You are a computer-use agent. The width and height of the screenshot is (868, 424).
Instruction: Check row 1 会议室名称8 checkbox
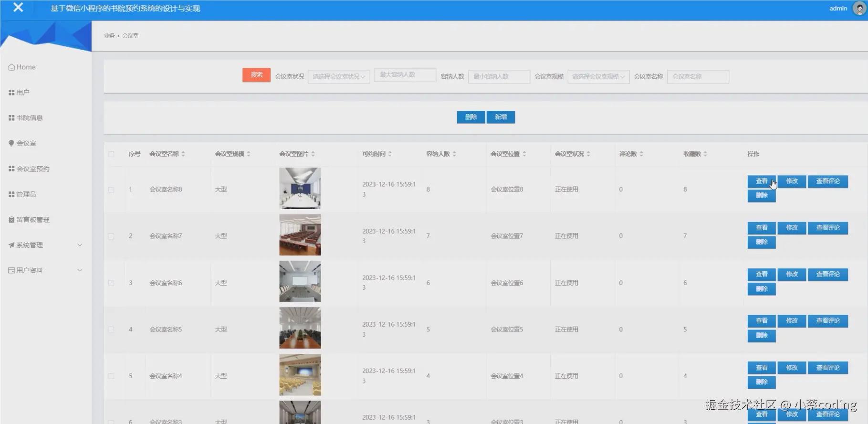click(111, 190)
